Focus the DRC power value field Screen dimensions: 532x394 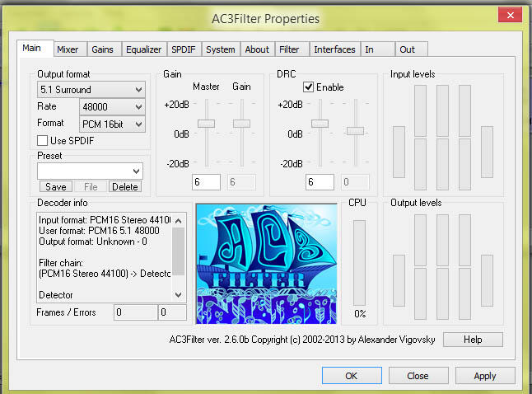pyautogui.click(x=320, y=182)
